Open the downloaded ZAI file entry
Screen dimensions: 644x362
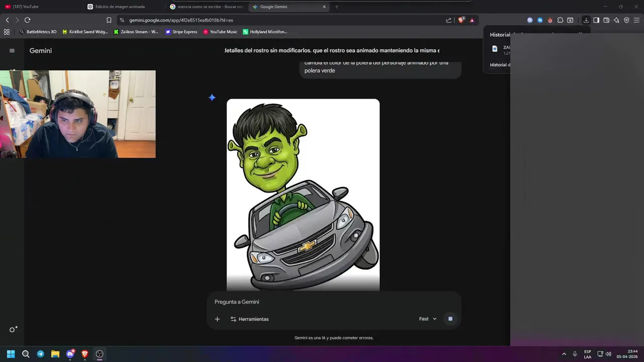(501, 50)
